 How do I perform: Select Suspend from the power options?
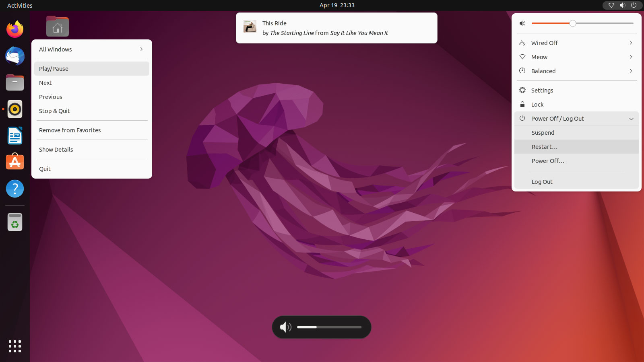click(x=543, y=132)
